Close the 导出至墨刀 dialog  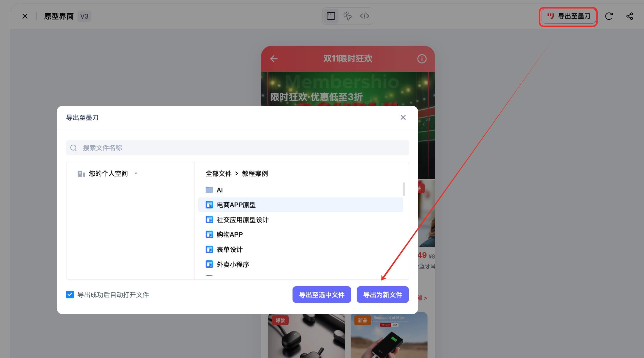[403, 118]
